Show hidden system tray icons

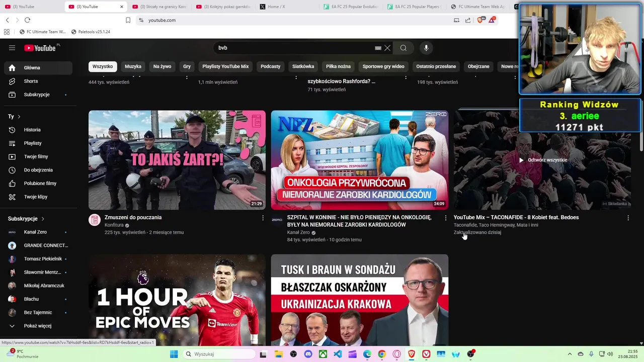click(x=570, y=354)
